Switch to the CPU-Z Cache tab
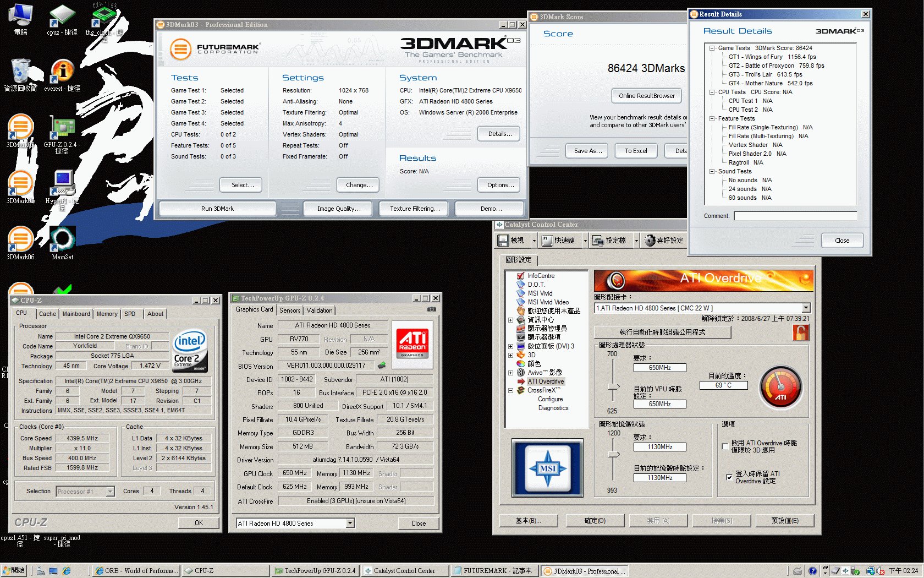 point(47,314)
